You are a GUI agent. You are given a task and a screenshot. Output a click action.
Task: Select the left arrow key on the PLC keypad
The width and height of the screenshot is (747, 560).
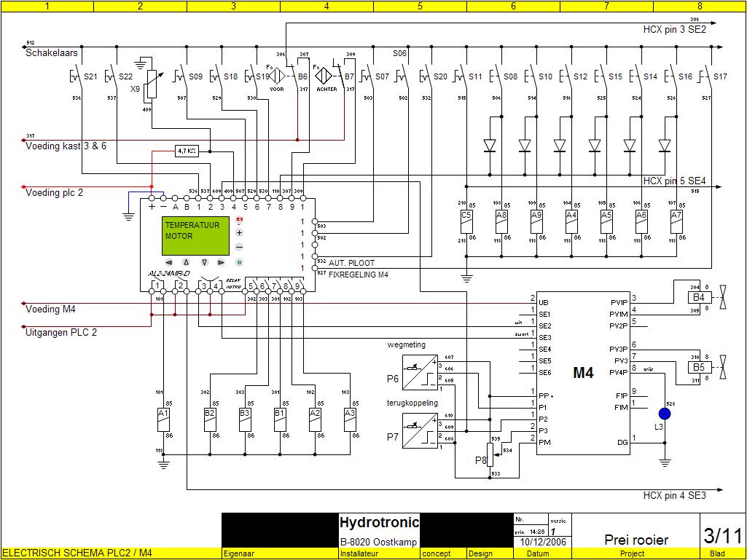point(169,262)
